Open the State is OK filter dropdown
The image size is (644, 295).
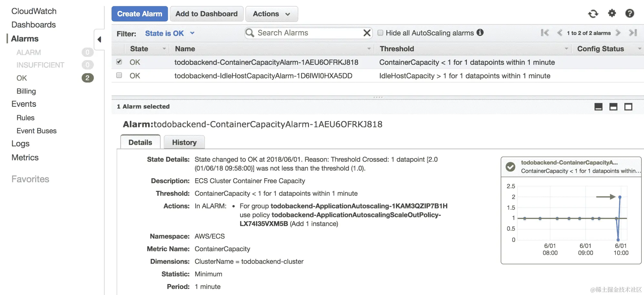click(170, 33)
